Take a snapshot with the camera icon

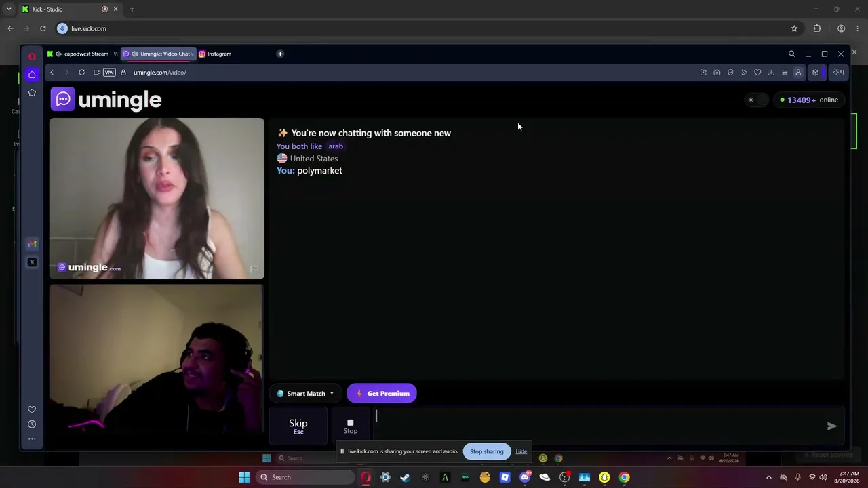[717, 73]
